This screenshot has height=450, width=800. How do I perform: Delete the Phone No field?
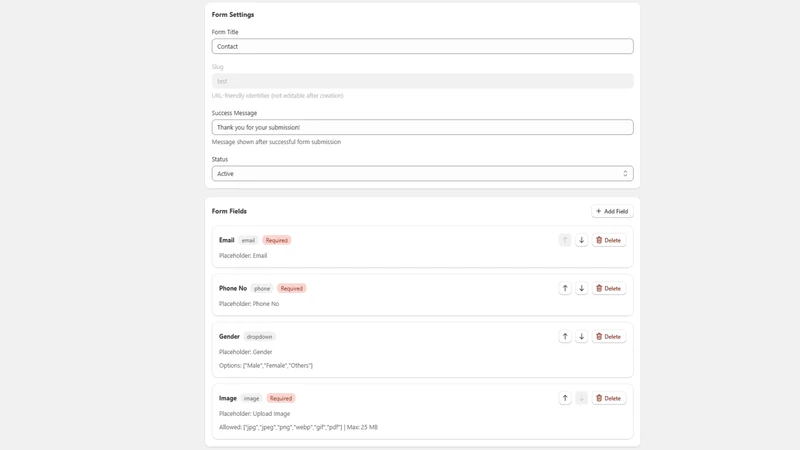[609, 288]
